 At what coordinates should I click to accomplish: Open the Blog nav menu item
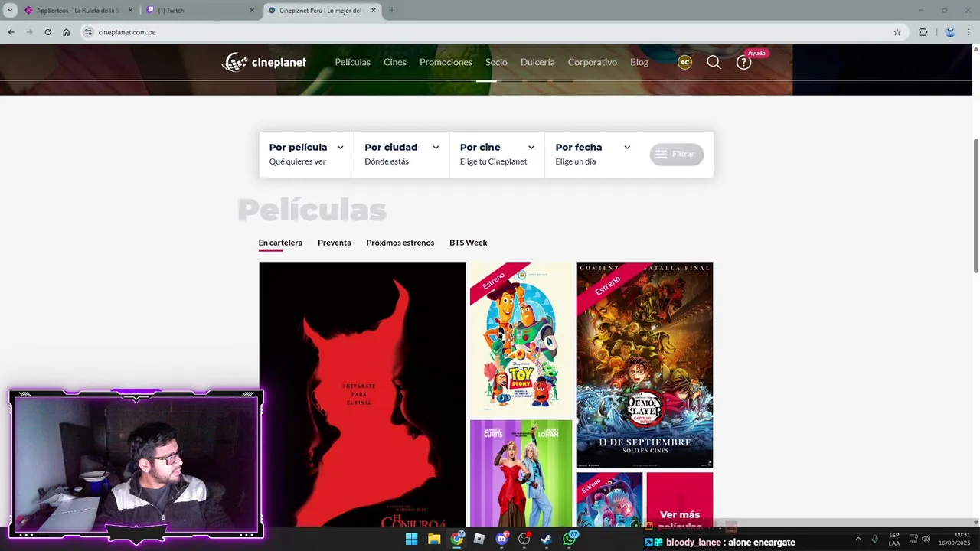[639, 62]
